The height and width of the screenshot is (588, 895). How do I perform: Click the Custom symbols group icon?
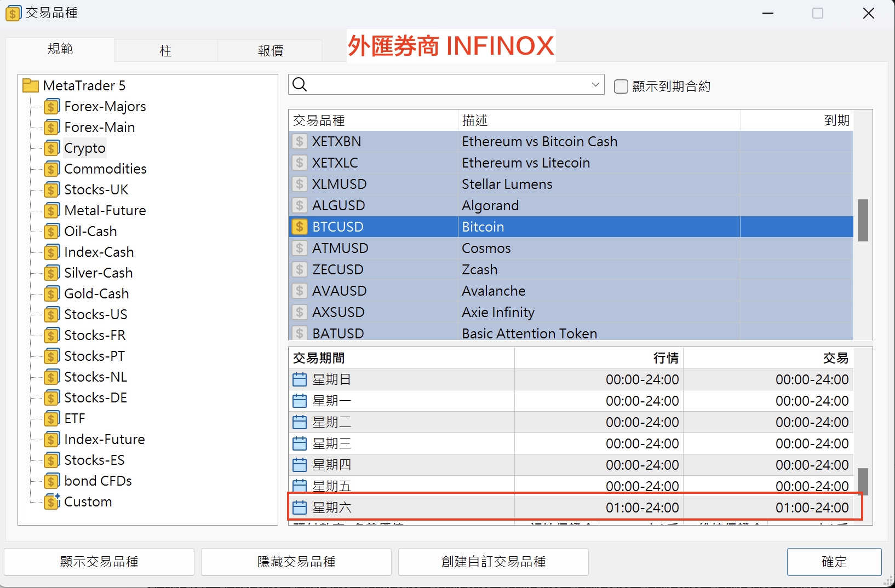(51, 501)
